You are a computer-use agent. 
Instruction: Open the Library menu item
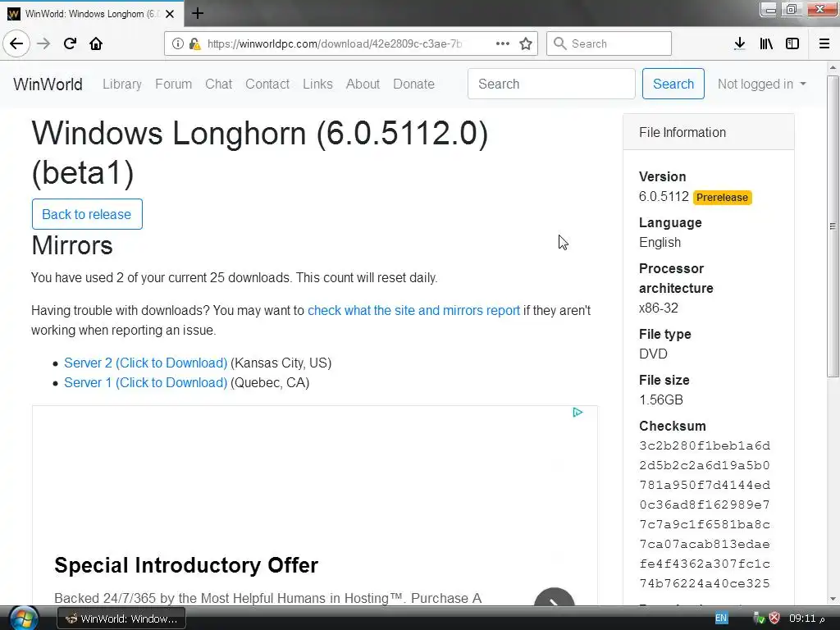point(122,84)
